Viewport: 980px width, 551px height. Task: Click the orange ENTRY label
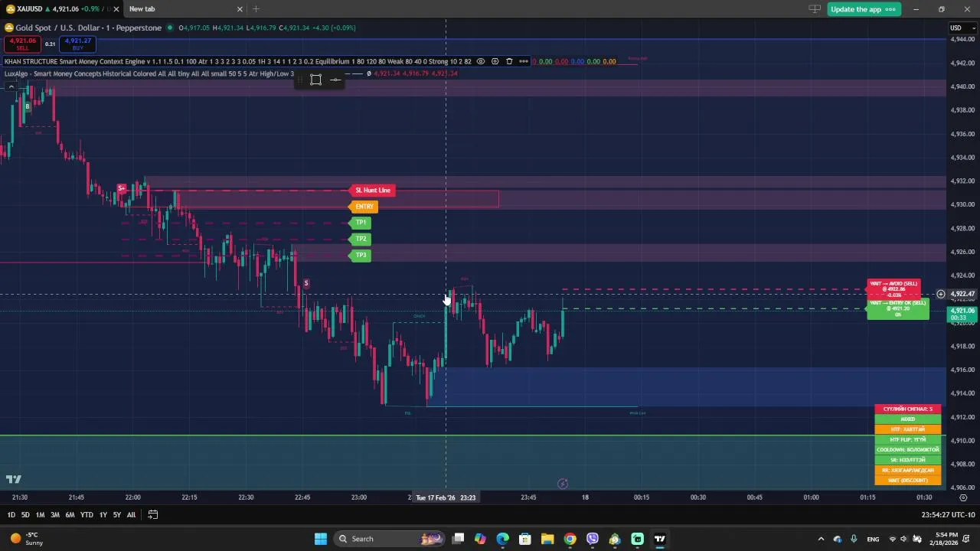pos(364,207)
